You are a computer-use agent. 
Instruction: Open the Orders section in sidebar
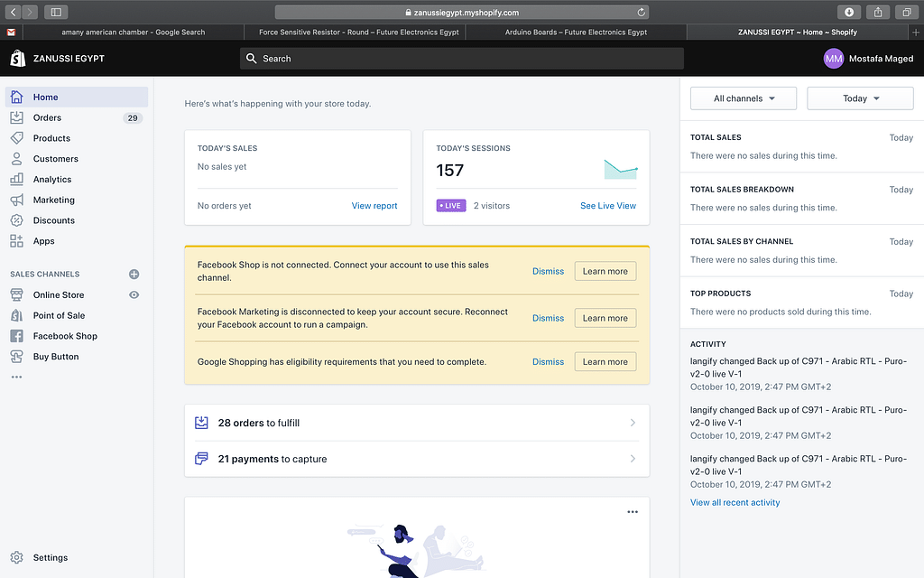(47, 117)
